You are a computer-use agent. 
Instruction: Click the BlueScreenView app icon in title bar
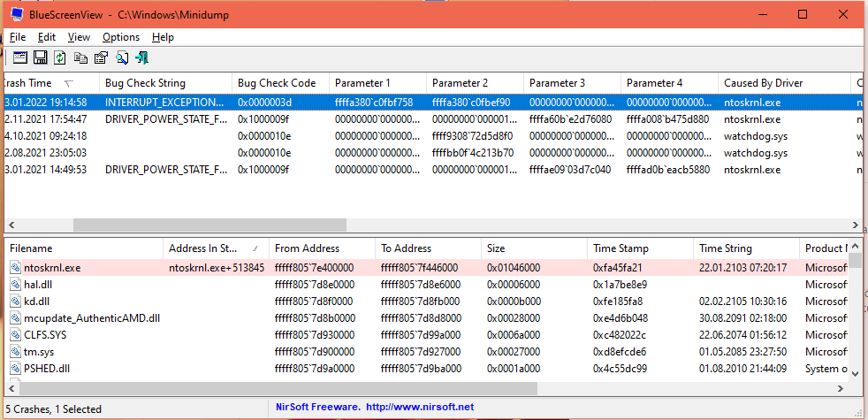(x=17, y=15)
